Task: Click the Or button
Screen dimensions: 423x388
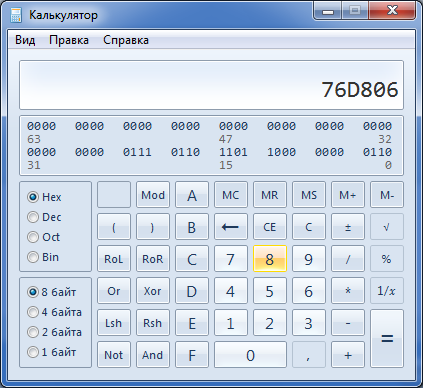Action: [114, 291]
